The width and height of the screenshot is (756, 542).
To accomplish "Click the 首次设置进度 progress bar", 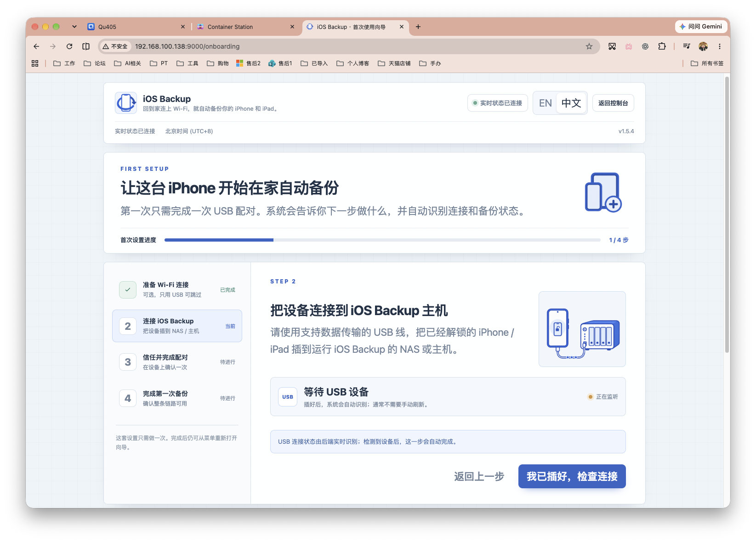I will click(x=382, y=240).
